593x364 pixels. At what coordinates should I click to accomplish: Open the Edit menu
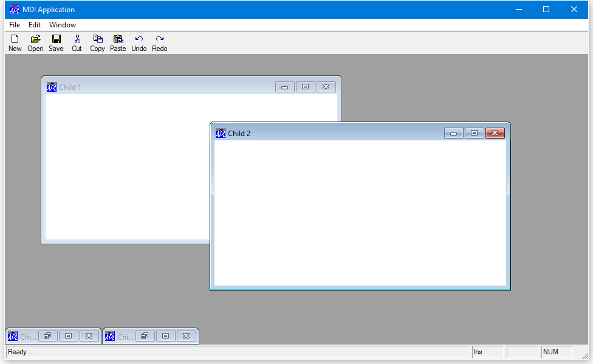(35, 25)
